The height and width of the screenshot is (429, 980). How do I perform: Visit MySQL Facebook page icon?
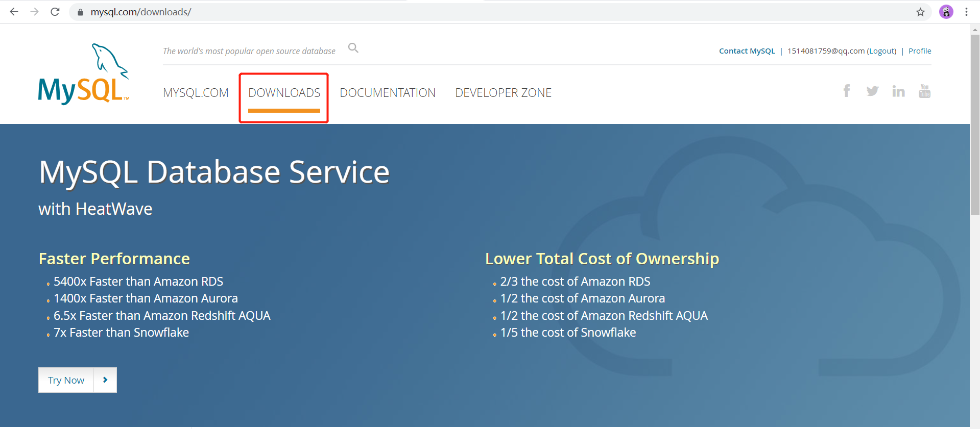[x=846, y=91]
